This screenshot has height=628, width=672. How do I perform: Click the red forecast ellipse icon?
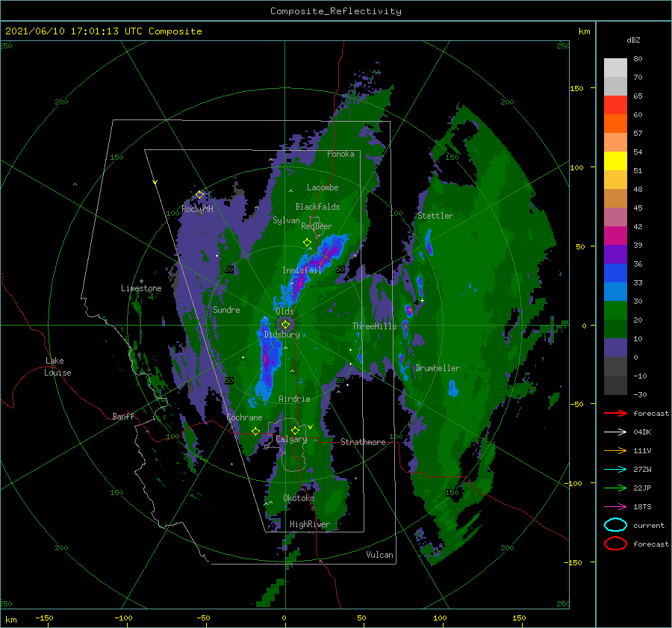[x=615, y=544]
